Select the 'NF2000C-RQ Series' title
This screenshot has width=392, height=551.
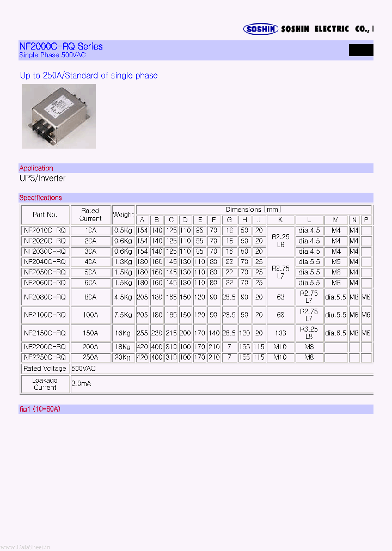pyautogui.click(x=61, y=46)
